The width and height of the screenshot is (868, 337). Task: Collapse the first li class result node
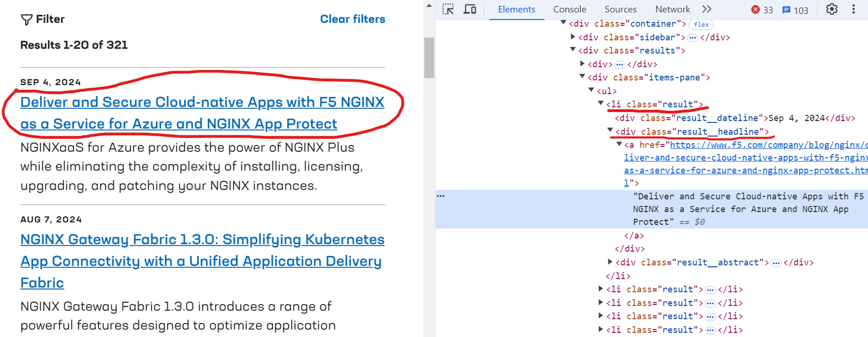601,104
